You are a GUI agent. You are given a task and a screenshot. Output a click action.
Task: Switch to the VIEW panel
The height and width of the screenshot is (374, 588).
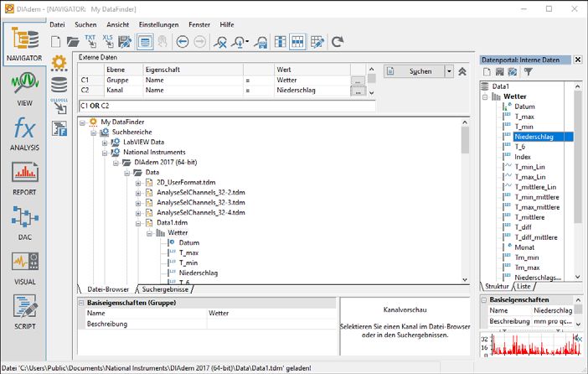[x=24, y=90]
